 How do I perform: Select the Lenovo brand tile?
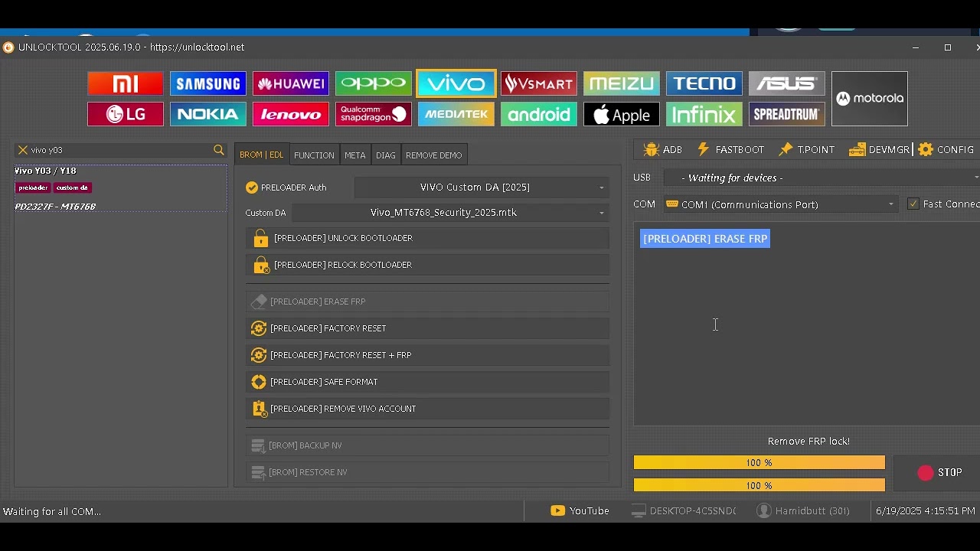click(x=291, y=115)
